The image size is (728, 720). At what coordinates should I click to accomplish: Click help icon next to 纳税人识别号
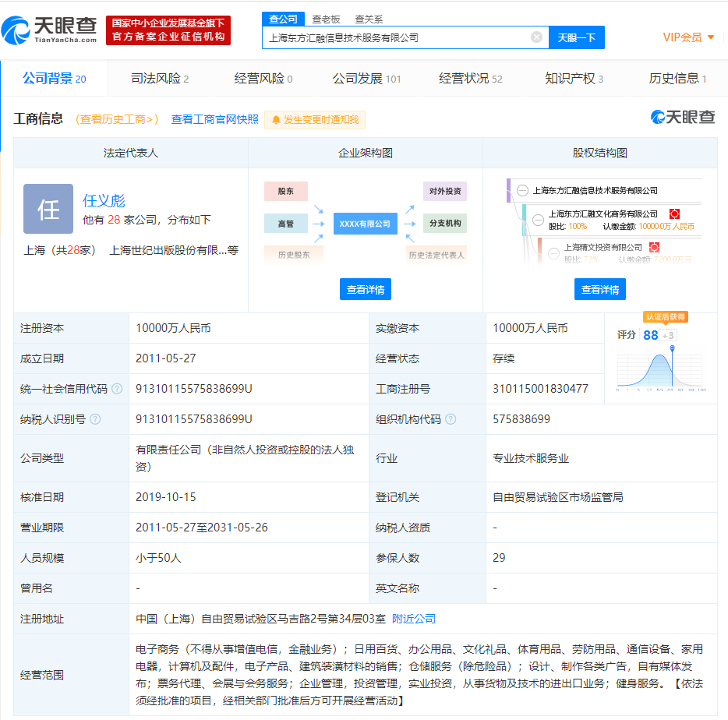(x=95, y=419)
